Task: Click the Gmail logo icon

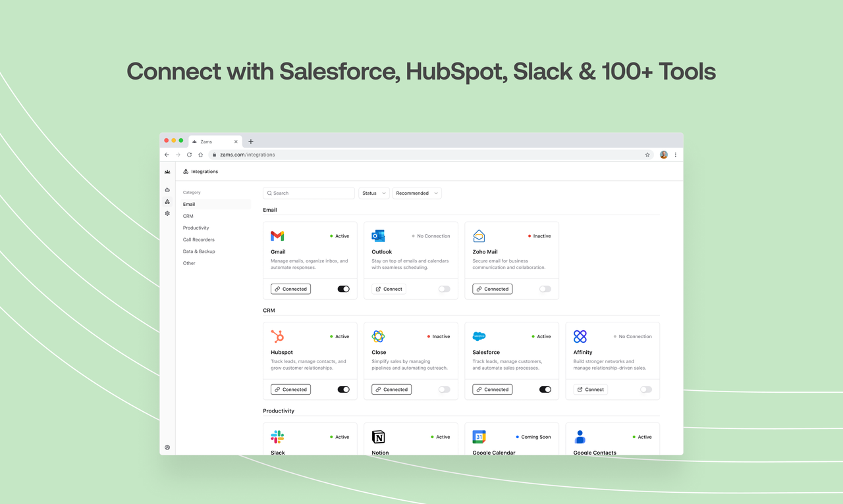Action: (277, 236)
